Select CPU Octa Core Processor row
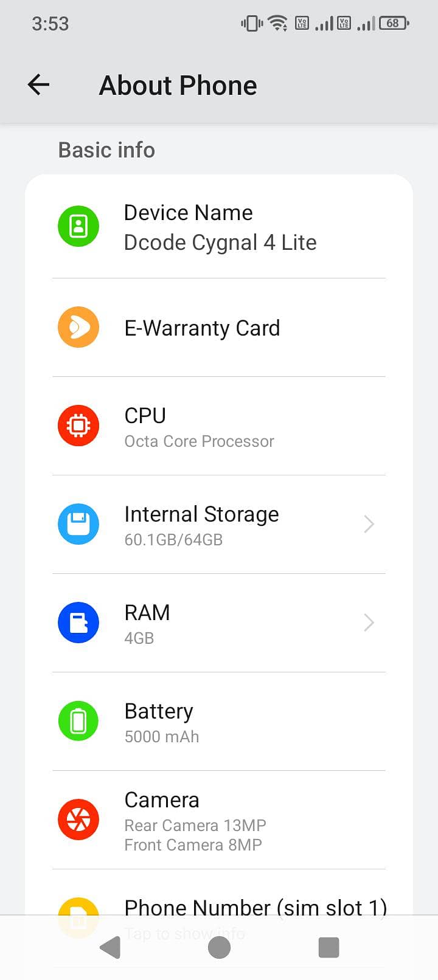 [219, 426]
